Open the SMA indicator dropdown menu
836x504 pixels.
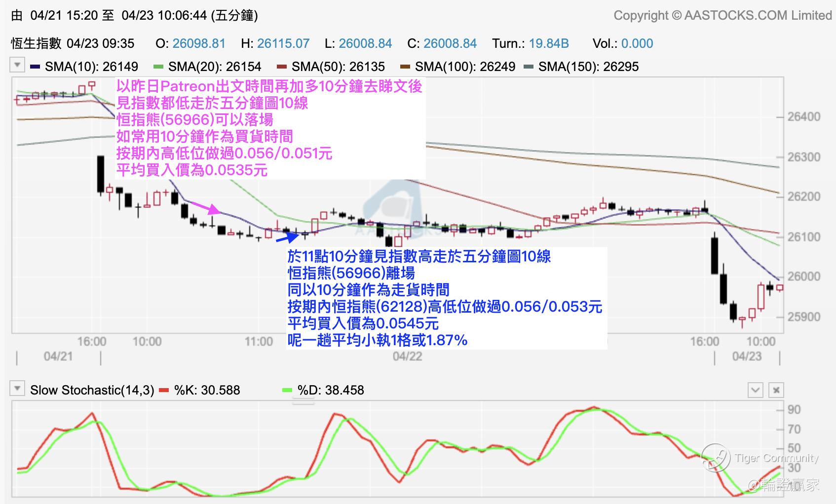(x=17, y=66)
